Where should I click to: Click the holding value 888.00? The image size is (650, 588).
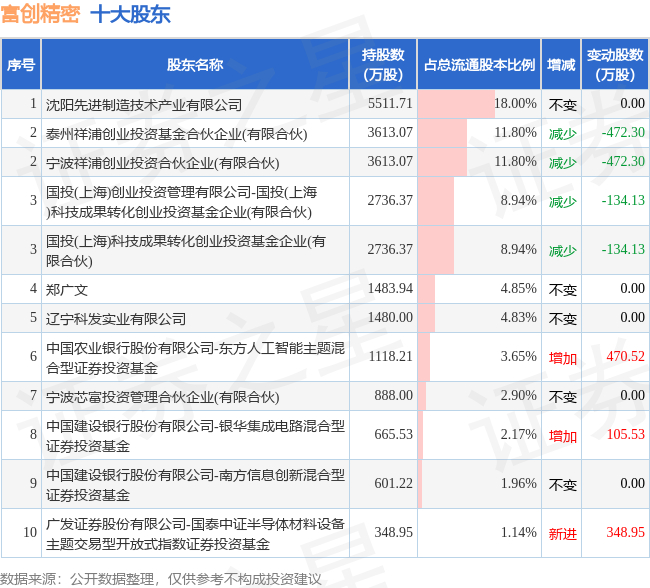click(x=393, y=395)
